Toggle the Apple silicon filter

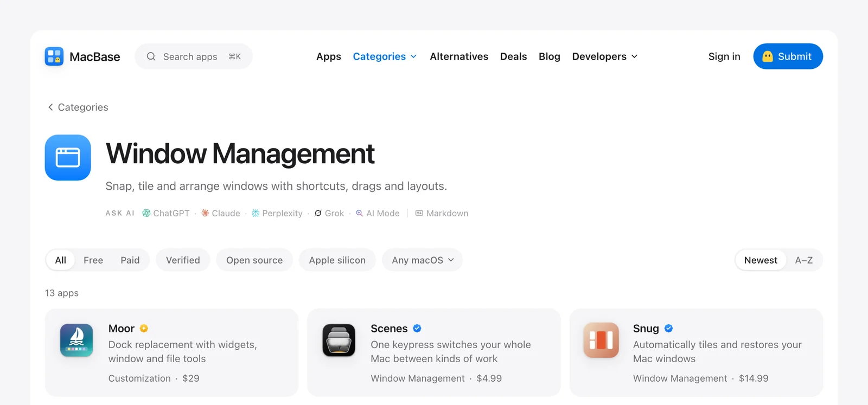(337, 260)
